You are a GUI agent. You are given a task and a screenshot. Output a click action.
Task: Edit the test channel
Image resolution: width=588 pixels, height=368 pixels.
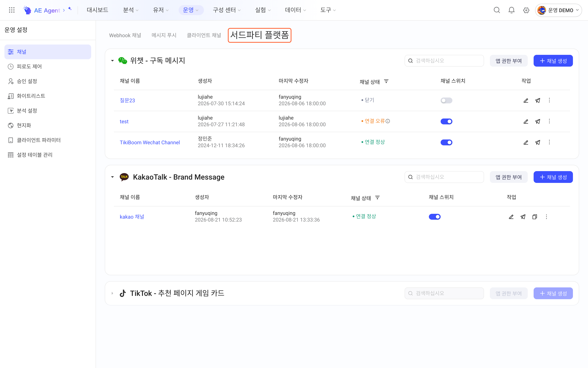(526, 121)
